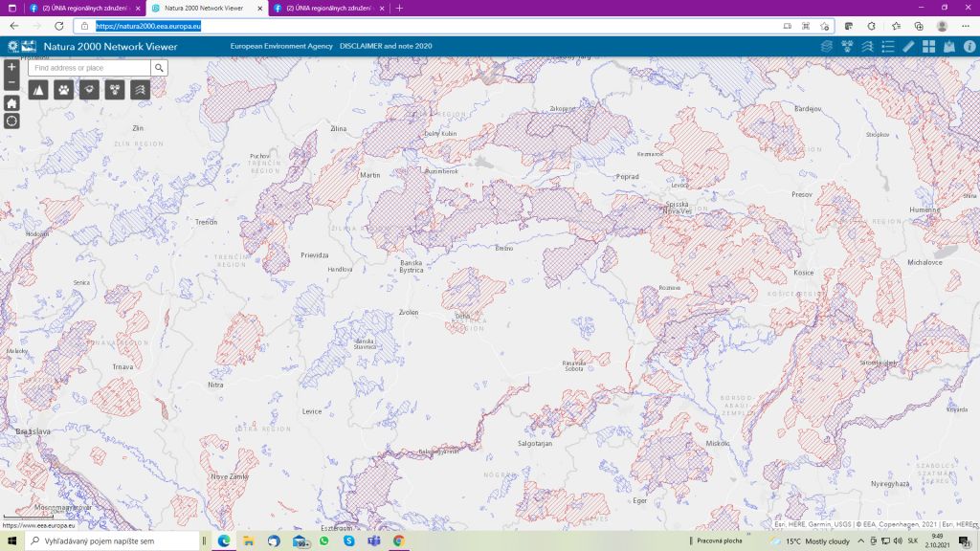Click the paw prints species widget in header

pos(847,46)
